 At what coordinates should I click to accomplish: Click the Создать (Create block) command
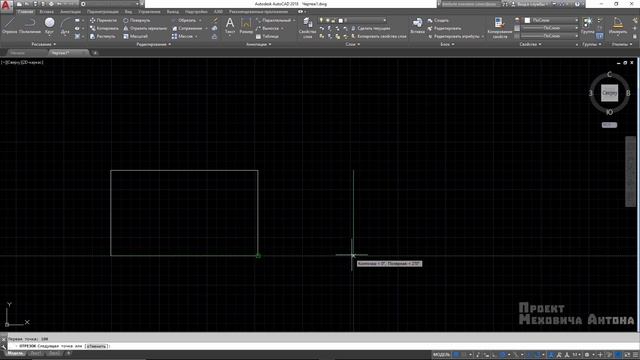[x=438, y=20]
